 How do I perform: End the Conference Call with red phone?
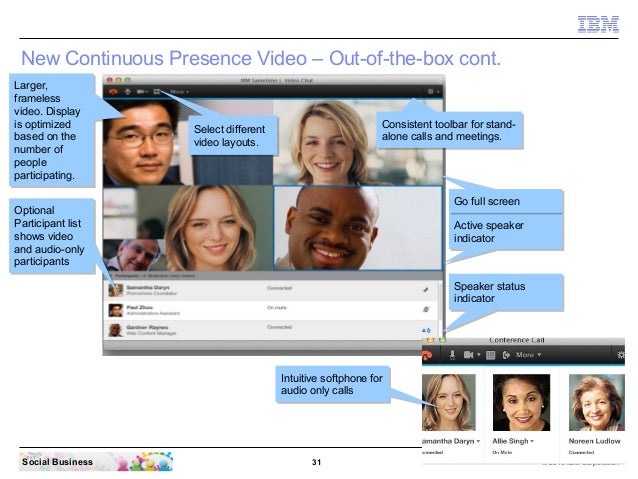pos(426,355)
